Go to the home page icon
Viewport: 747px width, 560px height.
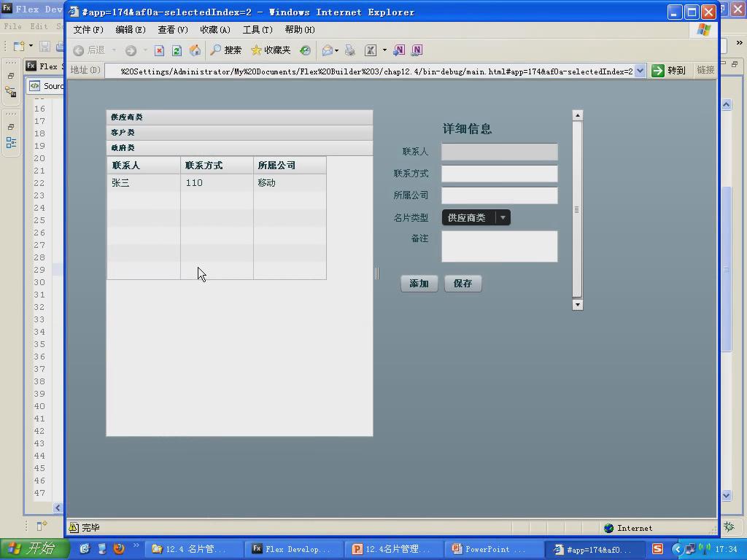pyautogui.click(x=195, y=50)
